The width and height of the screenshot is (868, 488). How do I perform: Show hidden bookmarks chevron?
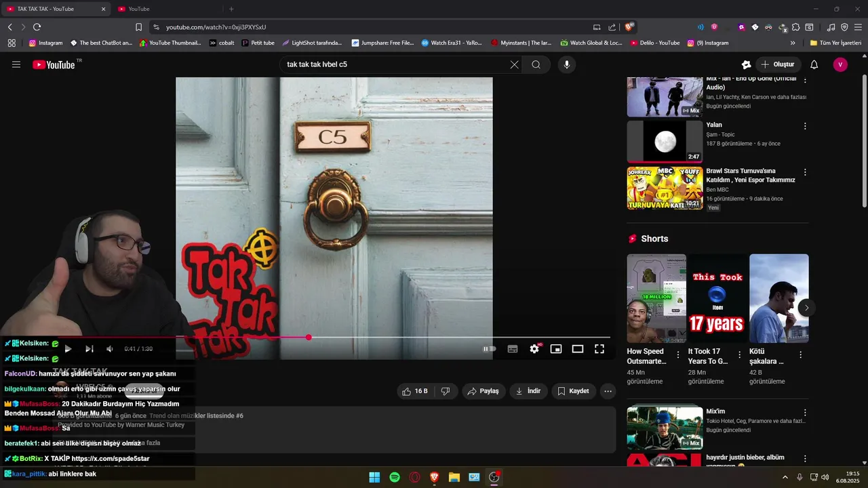tap(793, 43)
